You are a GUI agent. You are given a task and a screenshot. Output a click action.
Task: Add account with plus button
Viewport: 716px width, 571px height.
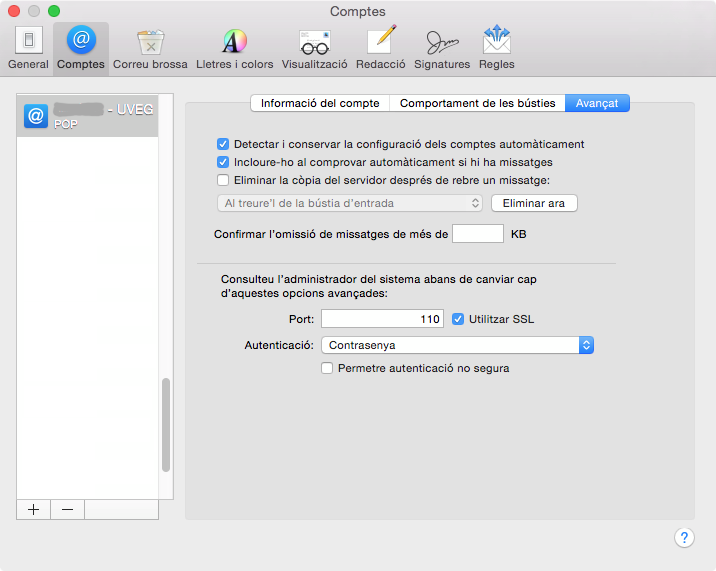33,509
